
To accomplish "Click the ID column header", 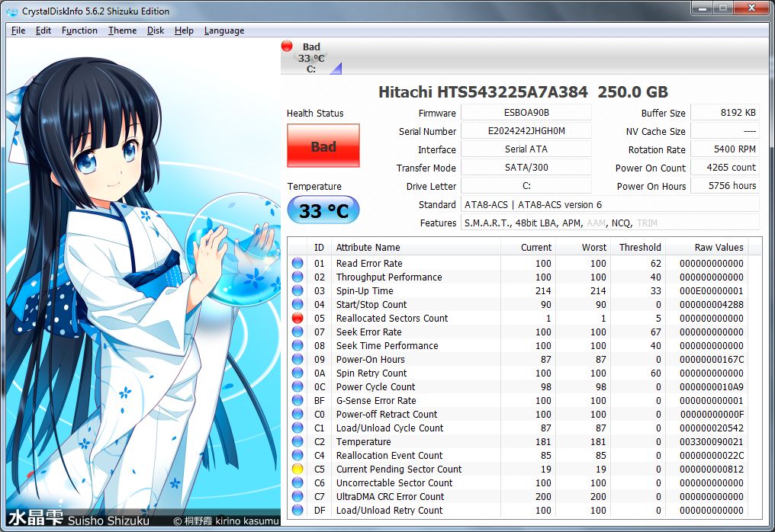I will pos(320,248).
